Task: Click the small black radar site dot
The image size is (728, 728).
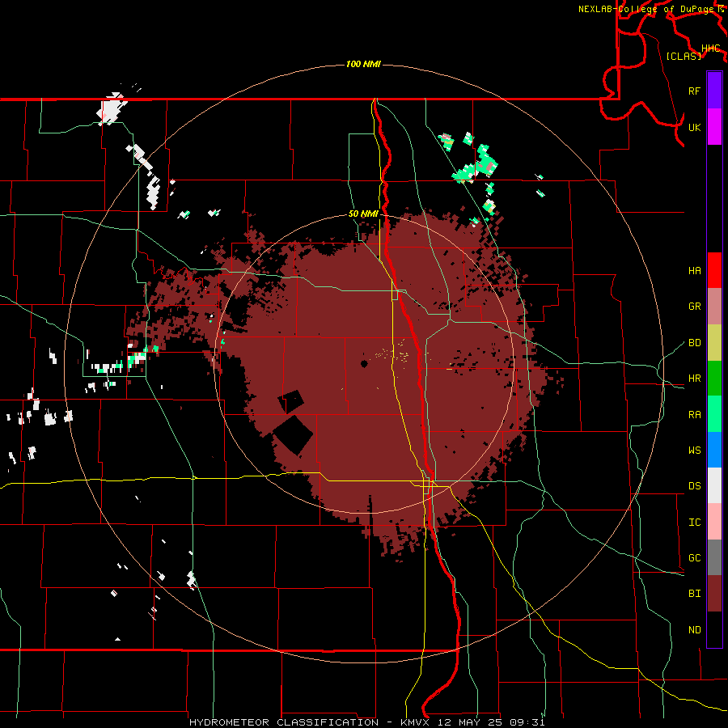Action: [x=364, y=363]
